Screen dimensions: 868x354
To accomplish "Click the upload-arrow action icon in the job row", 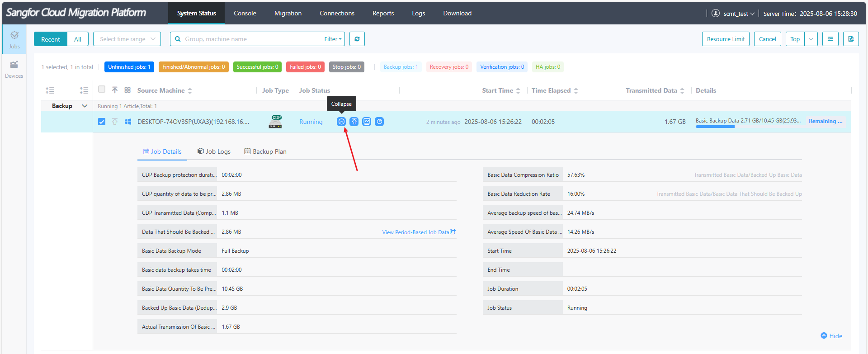I will (354, 122).
